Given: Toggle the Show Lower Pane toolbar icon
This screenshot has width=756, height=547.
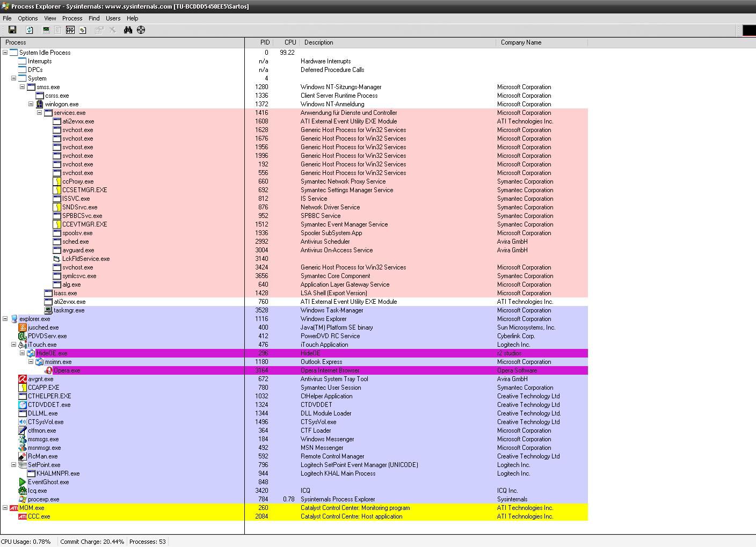Looking at the screenshot, I should click(x=70, y=30).
